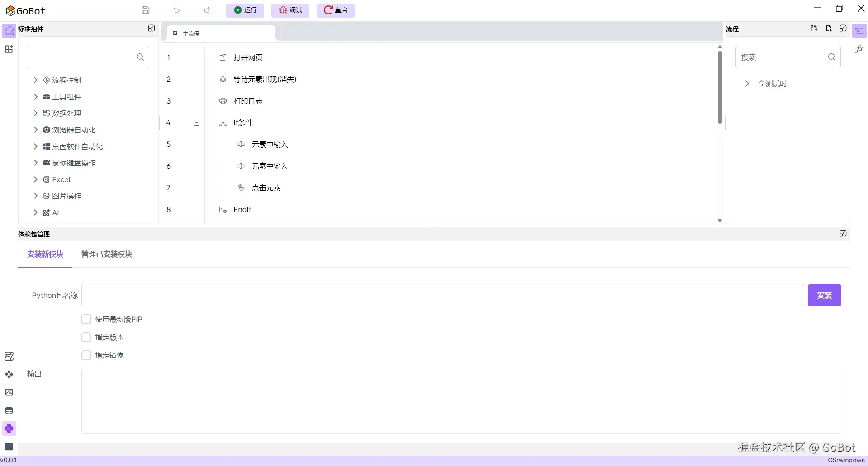Click the save icon in top toolbar
The width and height of the screenshot is (868, 466).
pyautogui.click(x=145, y=10)
